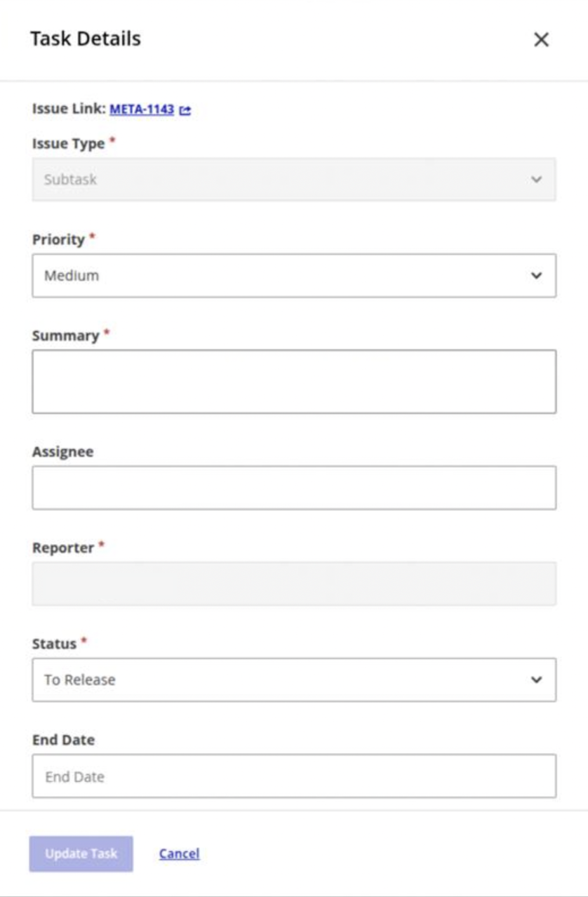The height and width of the screenshot is (897, 588).
Task: Open the external link icon beside META-1143
Action: pos(185,110)
